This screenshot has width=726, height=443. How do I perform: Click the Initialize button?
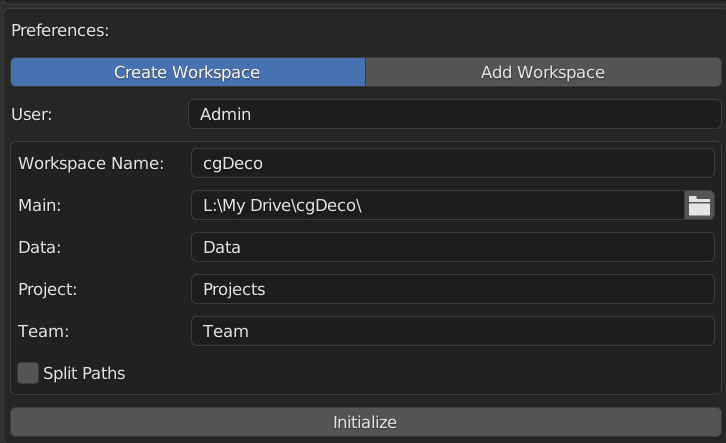[x=366, y=422]
